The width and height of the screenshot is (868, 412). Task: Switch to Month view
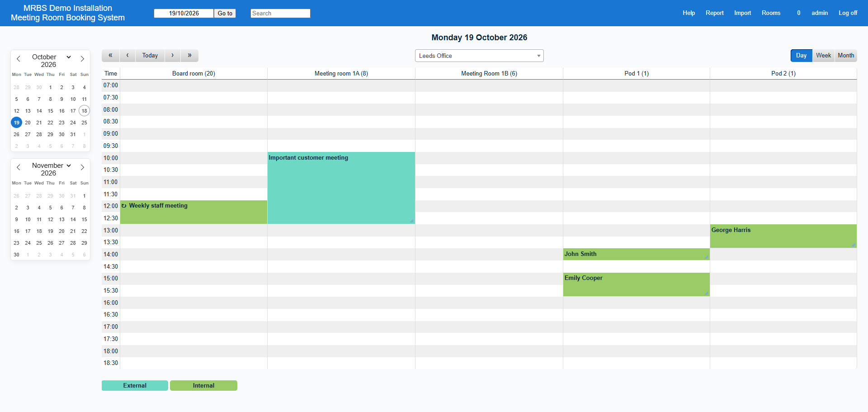pyautogui.click(x=846, y=56)
